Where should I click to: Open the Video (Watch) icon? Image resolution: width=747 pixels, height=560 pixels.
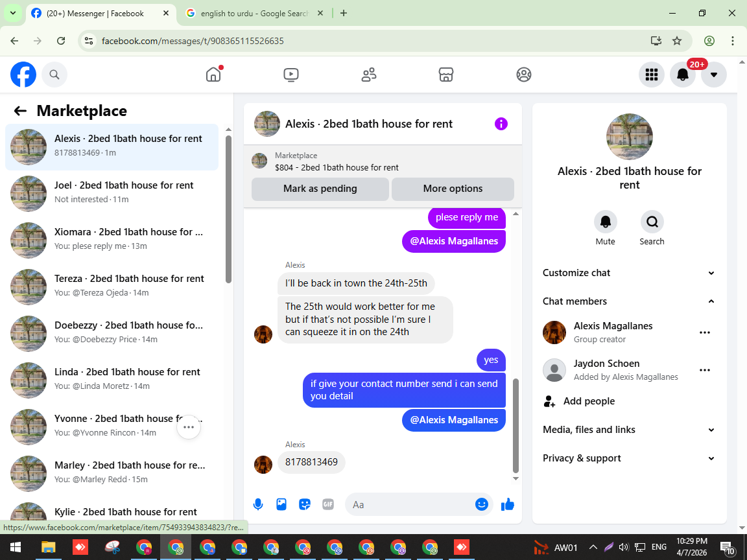[290, 75]
